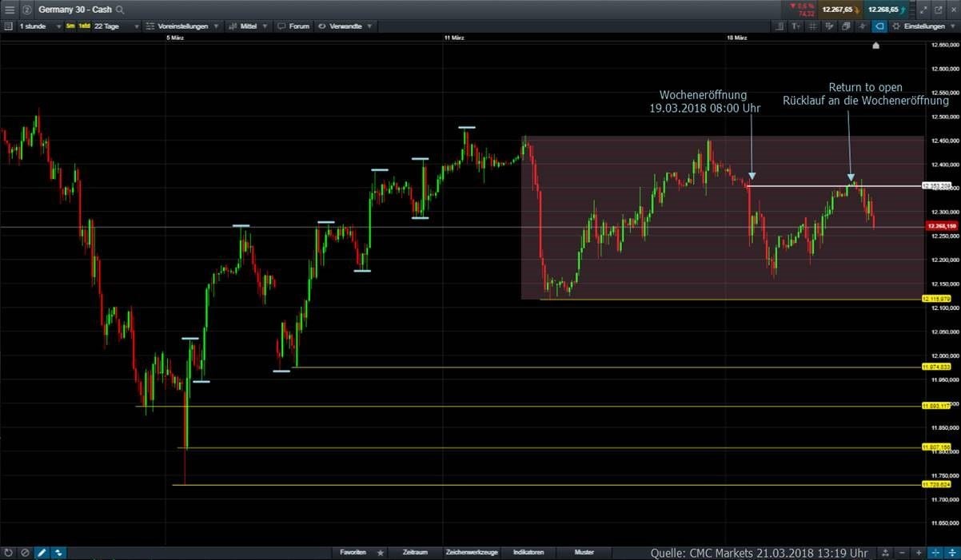
Task: Click the first icon in the right chart toolbar
Action: (x=780, y=26)
